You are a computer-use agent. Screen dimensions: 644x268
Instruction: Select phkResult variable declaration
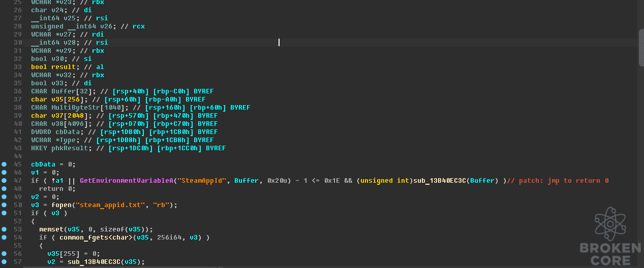69,148
